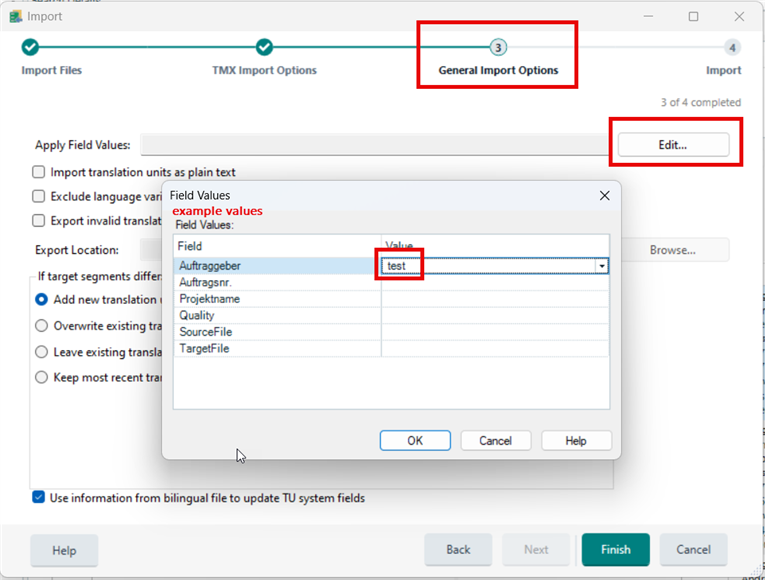The height and width of the screenshot is (580, 765).
Task: Click the Field column header
Action: click(x=277, y=246)
